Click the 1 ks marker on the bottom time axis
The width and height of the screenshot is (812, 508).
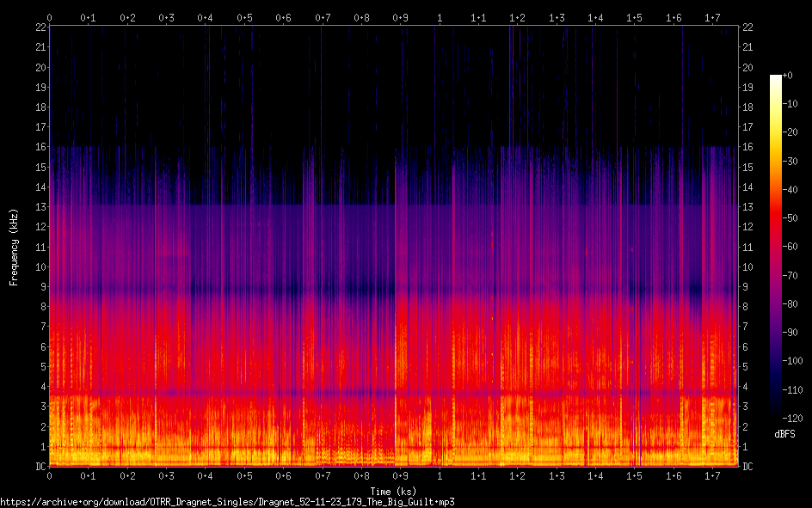[440, 476]
